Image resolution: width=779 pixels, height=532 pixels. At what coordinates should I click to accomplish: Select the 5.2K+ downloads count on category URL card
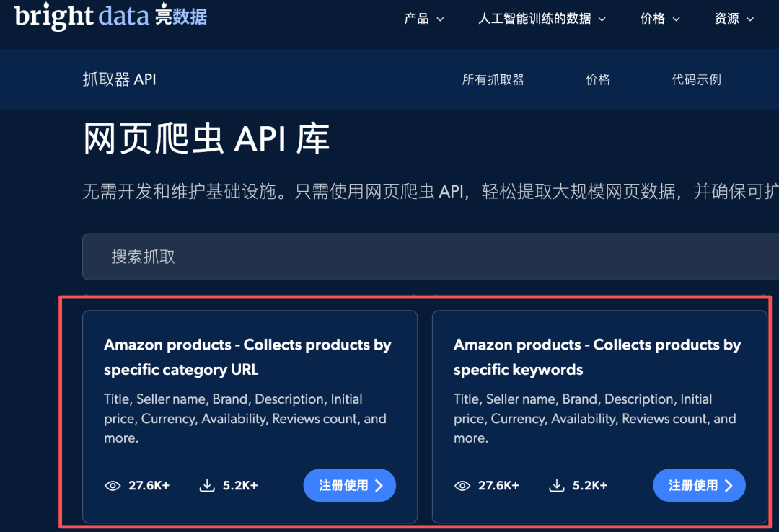click(240, 485)
